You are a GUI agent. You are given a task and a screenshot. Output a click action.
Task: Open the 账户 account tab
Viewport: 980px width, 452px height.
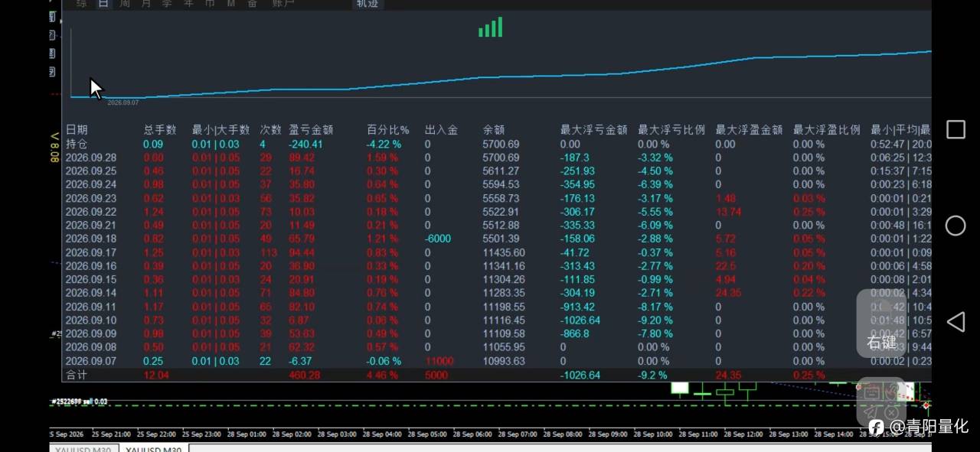[x=283, y=4]
